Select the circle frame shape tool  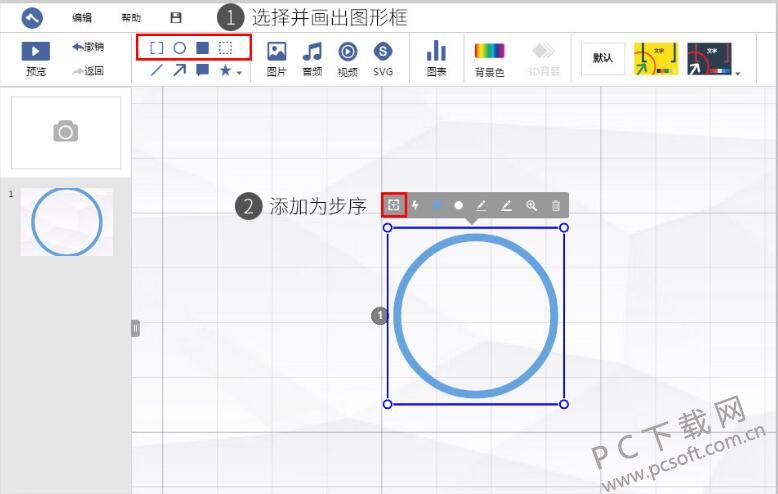coord(180,47)
